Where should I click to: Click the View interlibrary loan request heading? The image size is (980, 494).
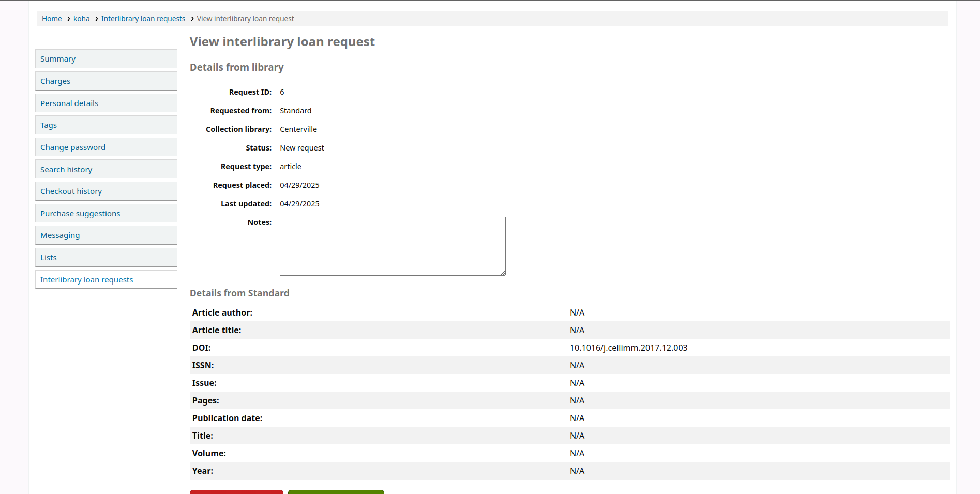(282, 42)
